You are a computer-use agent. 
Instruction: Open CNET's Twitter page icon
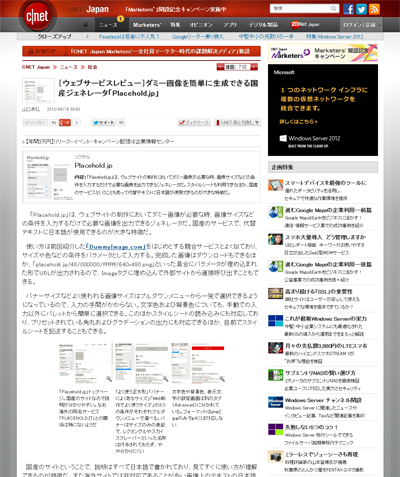pyautogui.click(x=361, y=9)
